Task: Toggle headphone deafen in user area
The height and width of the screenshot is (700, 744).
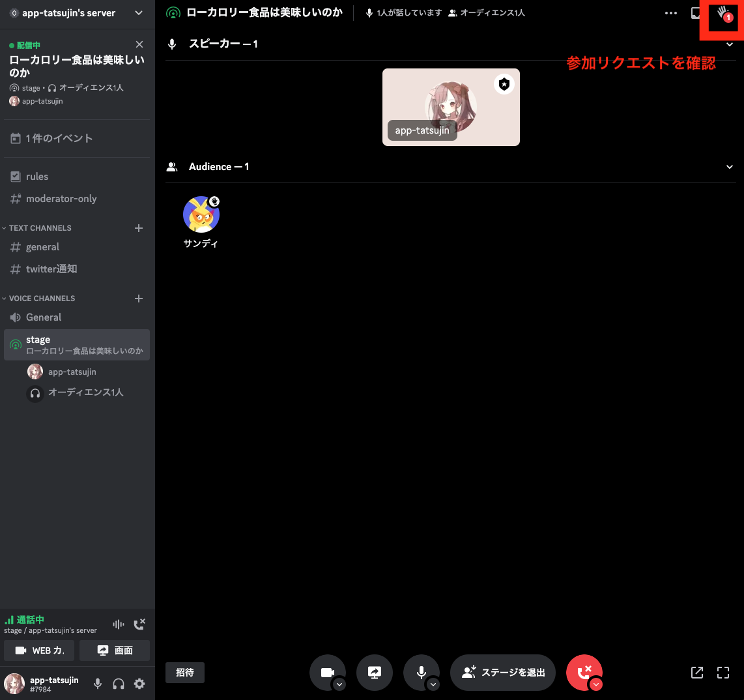Action: (x=119, y=684)
